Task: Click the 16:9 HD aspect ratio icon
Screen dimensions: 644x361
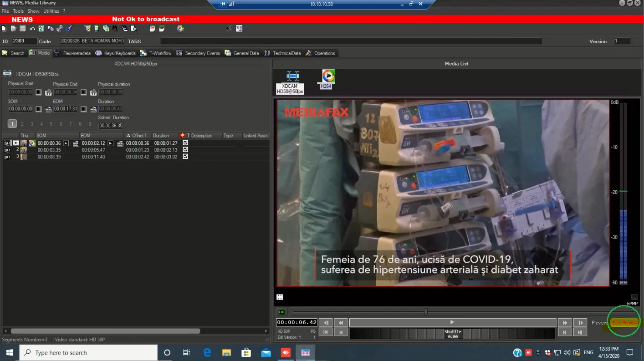Action: click(239, 29)
